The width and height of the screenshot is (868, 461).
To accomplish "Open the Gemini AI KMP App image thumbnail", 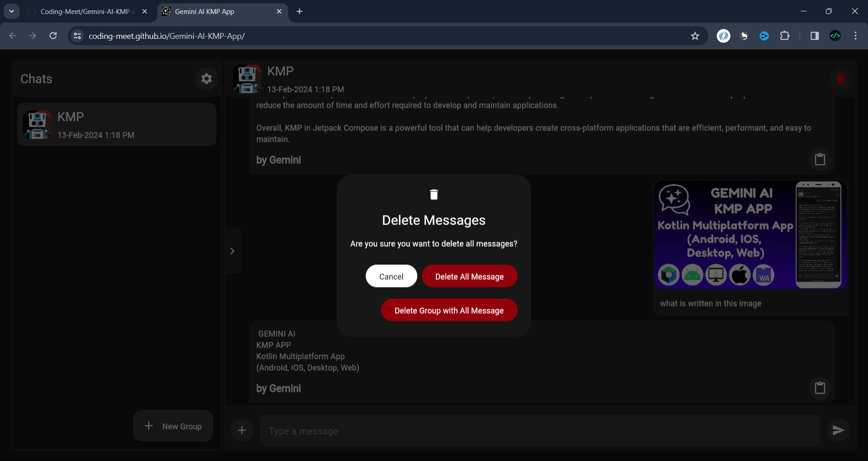I will coord(750,235).
